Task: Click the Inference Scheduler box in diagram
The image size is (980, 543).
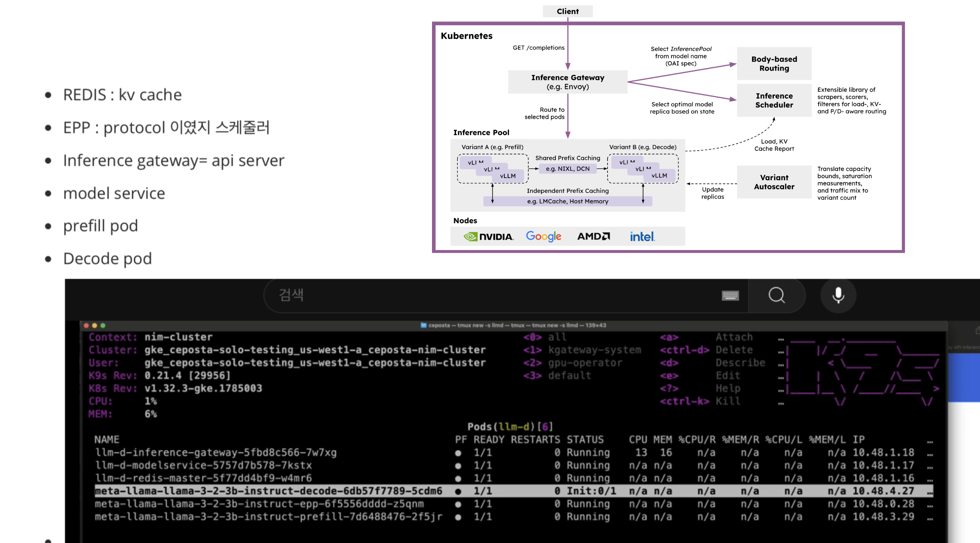Action: click(x=774, y=100)
